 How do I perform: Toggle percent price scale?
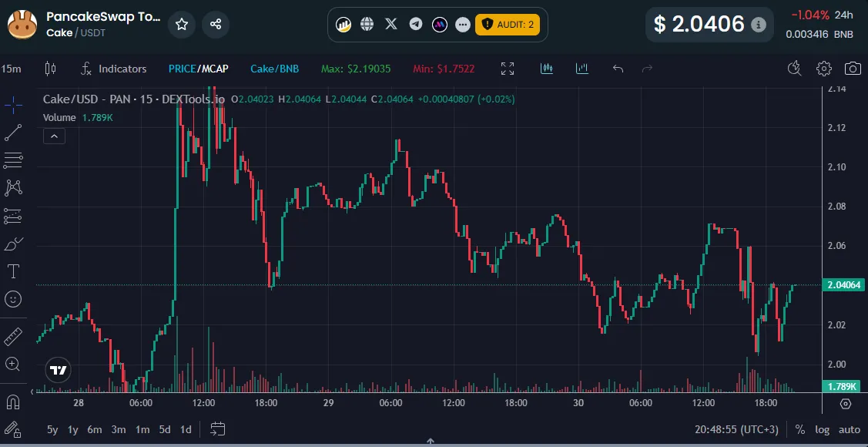(x=800, y=429)
